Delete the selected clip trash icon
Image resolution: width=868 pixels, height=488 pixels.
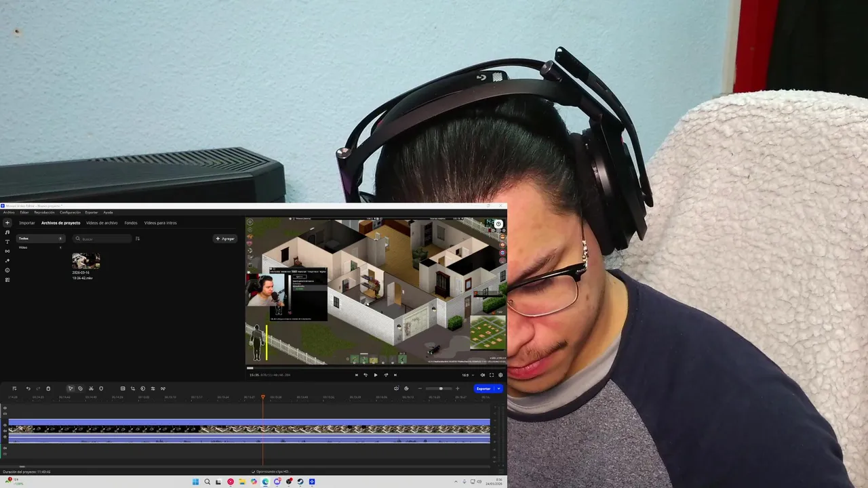click(x=48, y=388)
